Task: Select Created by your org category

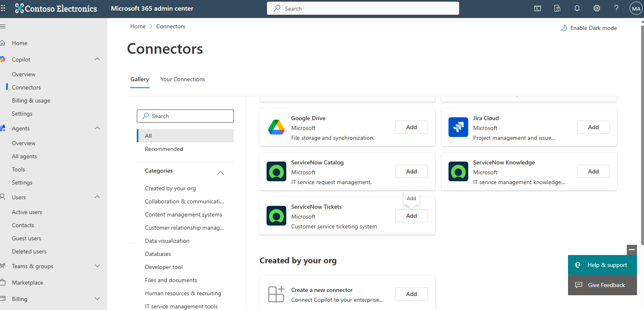Action: 170,188
